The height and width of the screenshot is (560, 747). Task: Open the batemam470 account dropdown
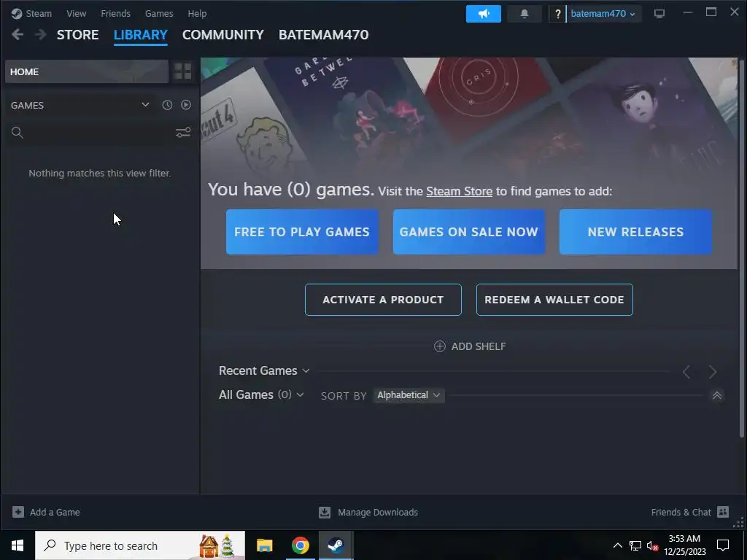point(603,14)
